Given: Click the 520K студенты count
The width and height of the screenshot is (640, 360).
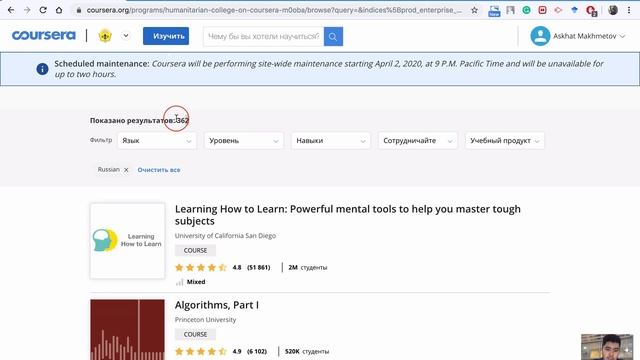Looking at the screenshot, I should click(307, 351).
